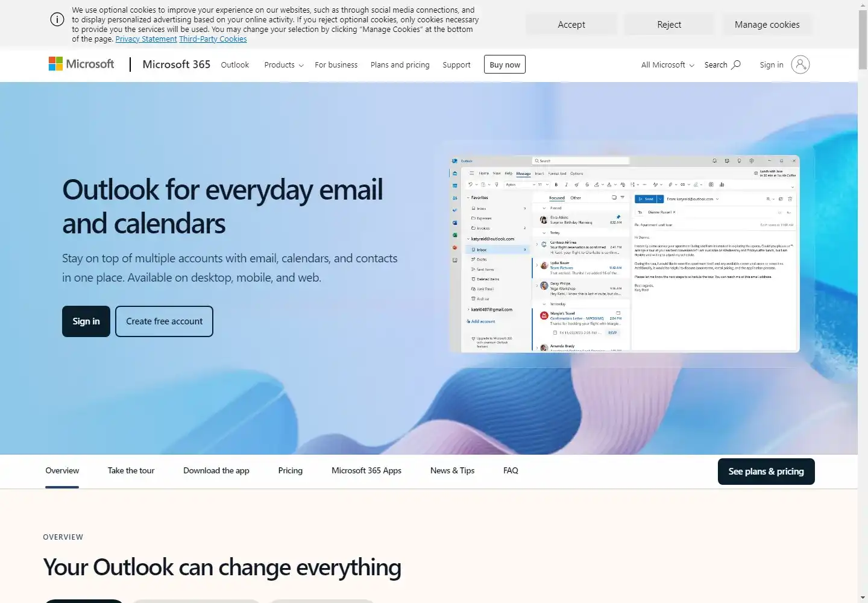Screen dimensions: 868x603
Task: Open the Support nav link
Action: pyautogui.click(x=456, y=65)
